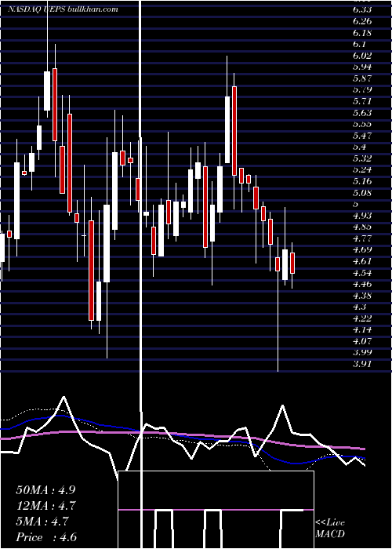Select the 3.99 price level value
392x549 pixels.
[362, 353]
